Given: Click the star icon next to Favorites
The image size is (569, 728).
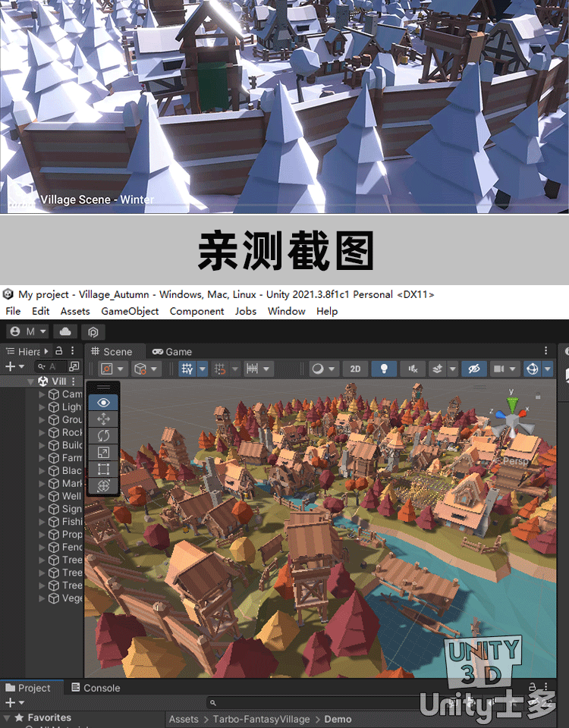Looking at the screenshot, I should click(19, 717).
